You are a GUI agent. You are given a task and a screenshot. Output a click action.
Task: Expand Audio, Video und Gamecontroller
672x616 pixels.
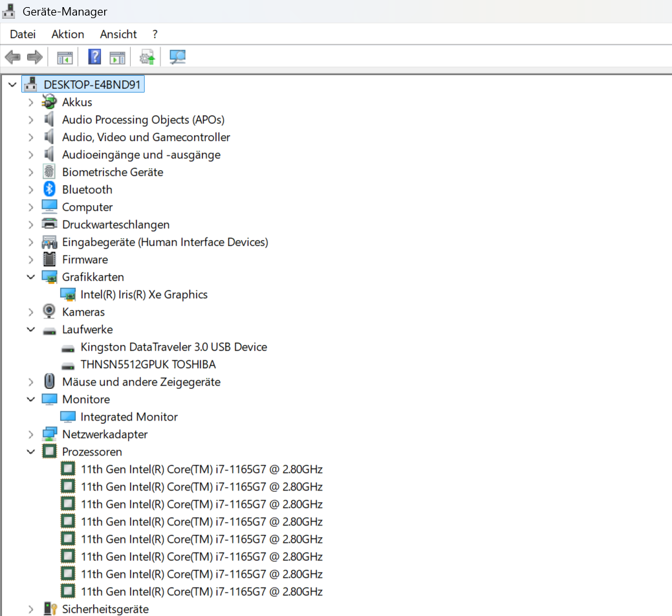pyautogui.click(x=30, y=137)
